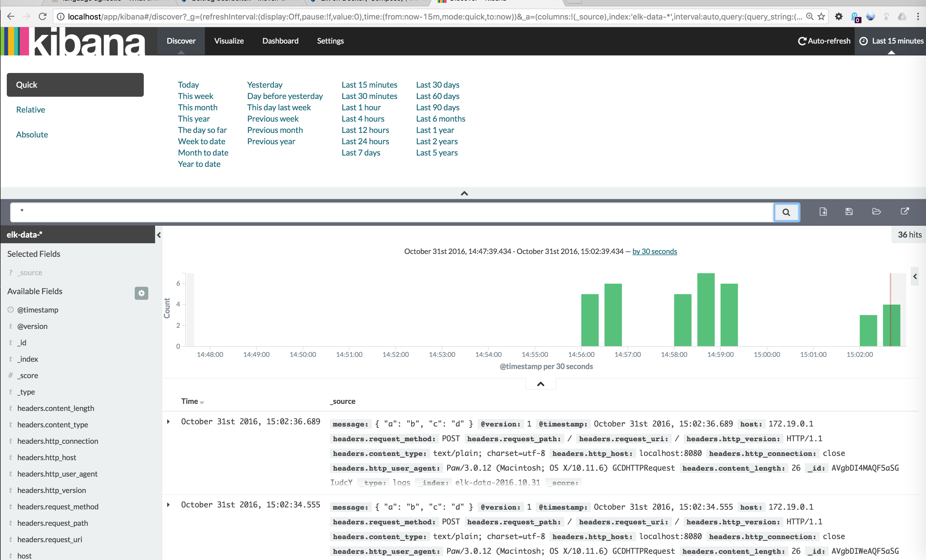Screen dimensions: 926x560
Task: Click the Save Search floppy icon
Action: point(849,212)
